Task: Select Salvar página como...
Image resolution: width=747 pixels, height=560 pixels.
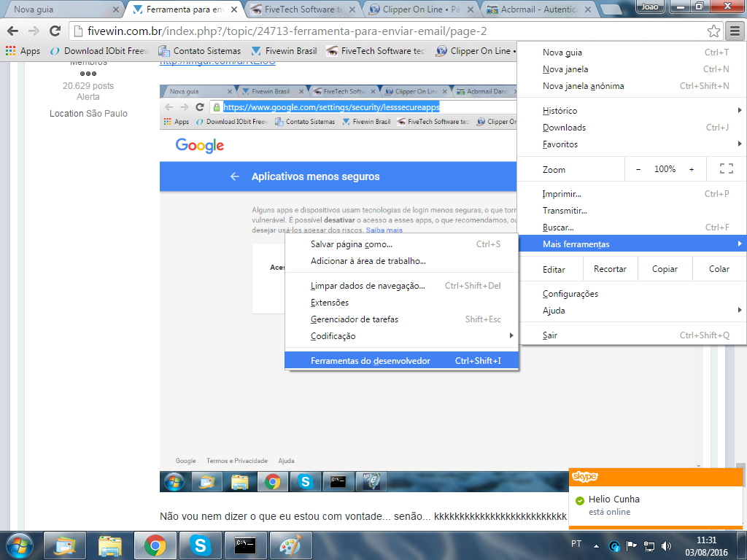Action: coord(402,244)
